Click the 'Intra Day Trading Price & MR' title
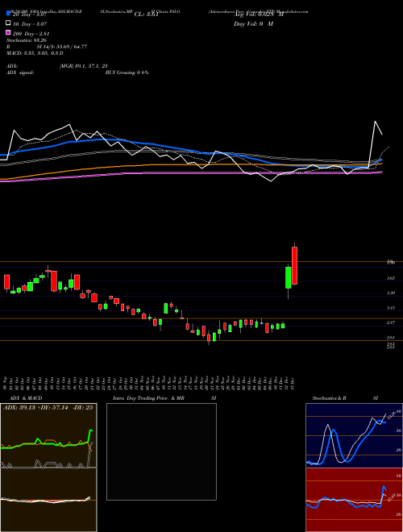The image size is (403, 532). pyautogui.click(x=148, y=398)
